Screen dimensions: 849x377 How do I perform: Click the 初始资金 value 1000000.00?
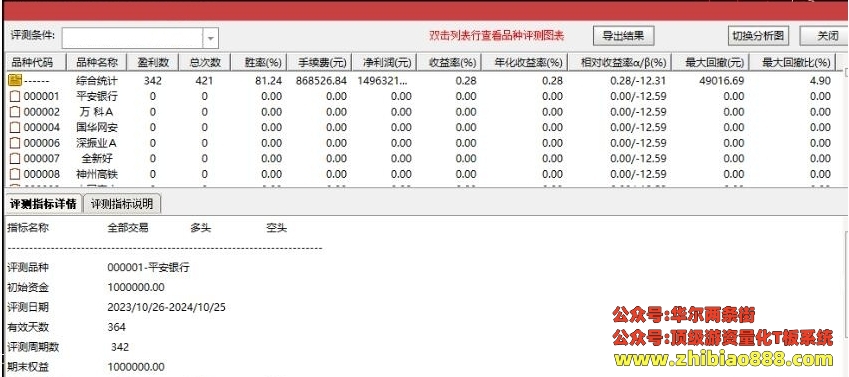(136, 287)
